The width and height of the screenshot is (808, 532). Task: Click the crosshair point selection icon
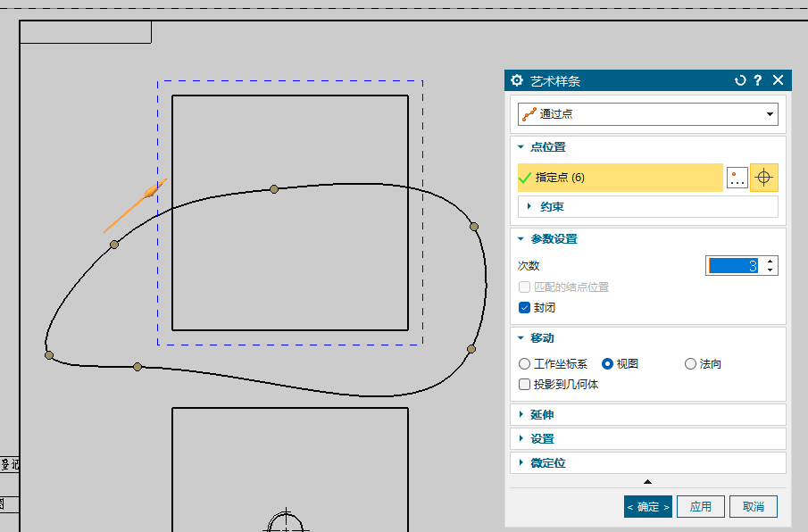pyautogui.click(x=763, y=178)
